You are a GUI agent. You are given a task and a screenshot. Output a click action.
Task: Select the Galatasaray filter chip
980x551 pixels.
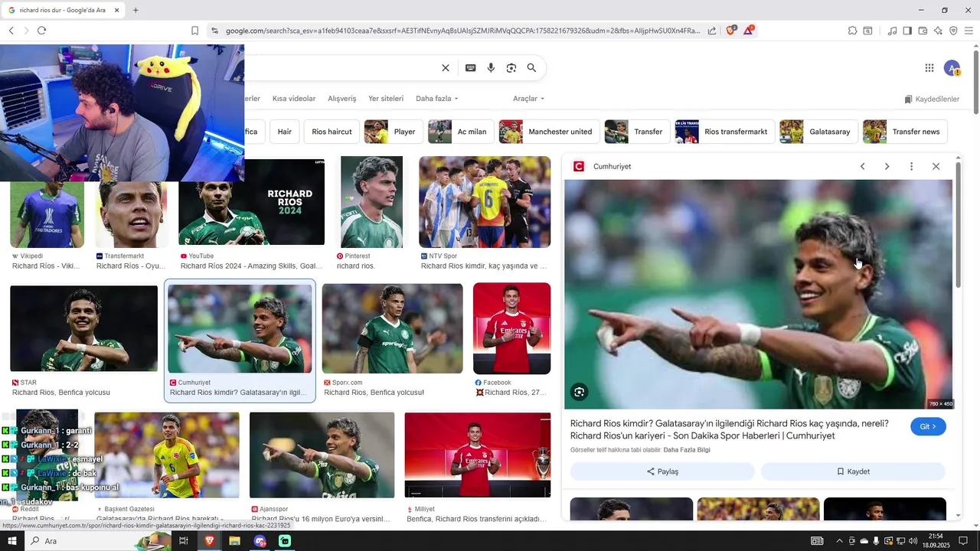[x=818, y=132]
